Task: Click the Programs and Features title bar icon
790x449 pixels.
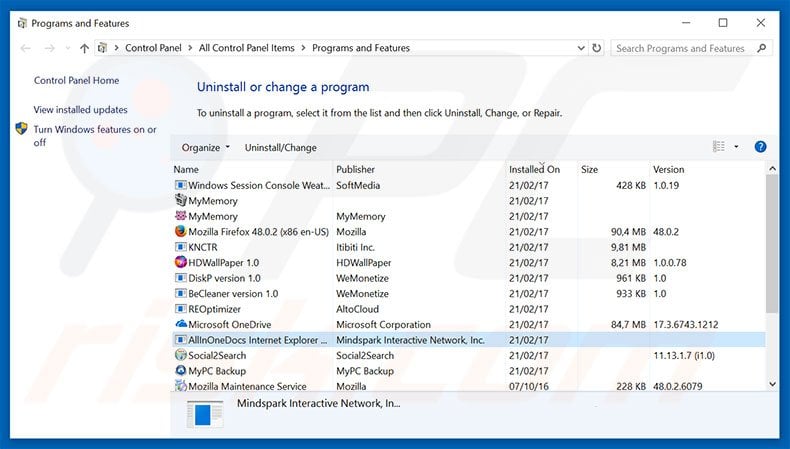Action: tap(22, 23)
